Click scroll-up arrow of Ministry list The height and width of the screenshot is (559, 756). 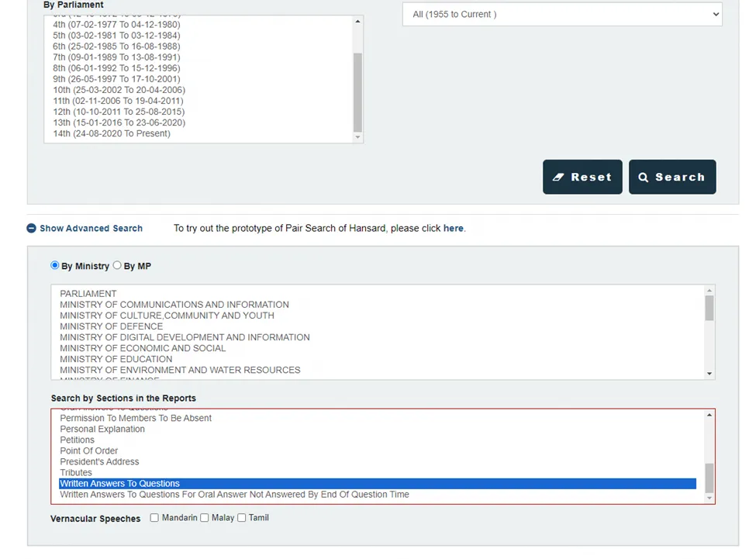[709, 290]
